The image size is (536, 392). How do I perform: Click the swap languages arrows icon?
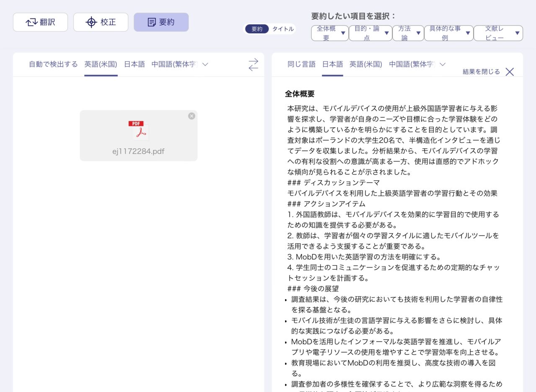pyautogui.click(x=253, y=64)
